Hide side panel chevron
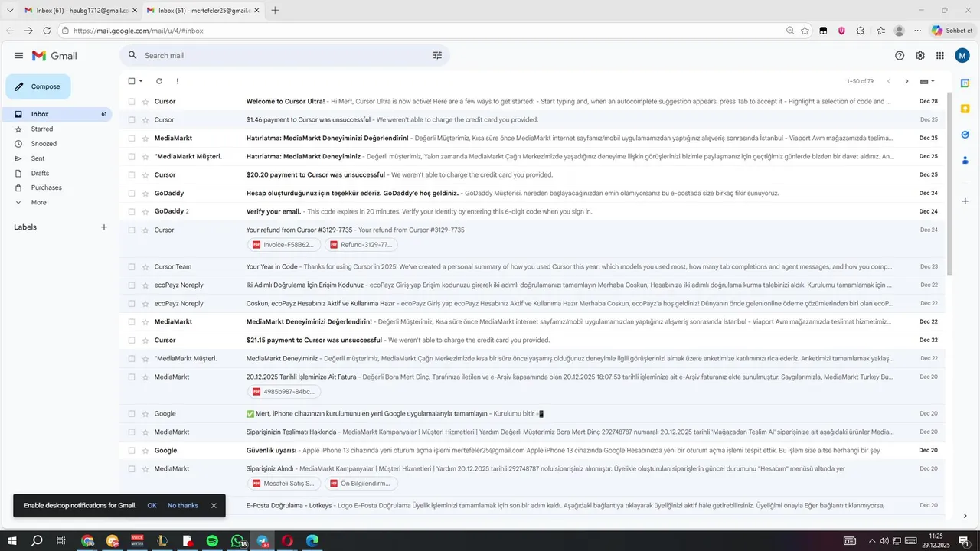 (x=965, y=516)
